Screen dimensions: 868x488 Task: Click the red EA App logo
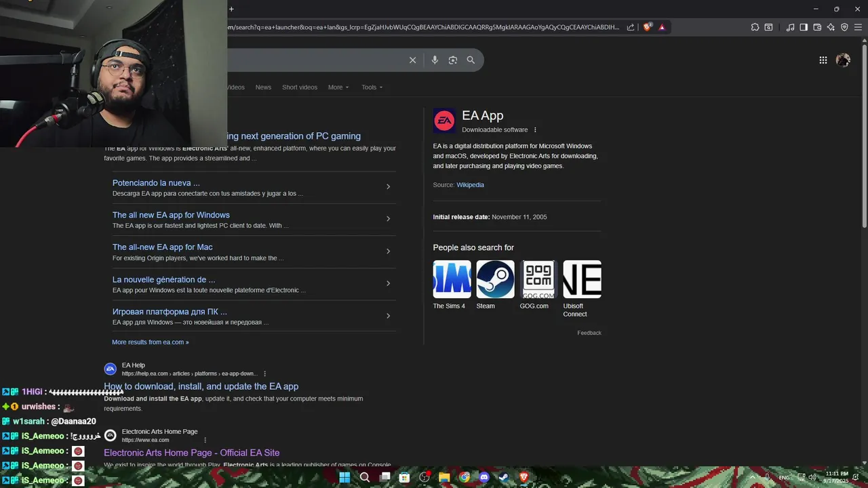tap(444, 121)
